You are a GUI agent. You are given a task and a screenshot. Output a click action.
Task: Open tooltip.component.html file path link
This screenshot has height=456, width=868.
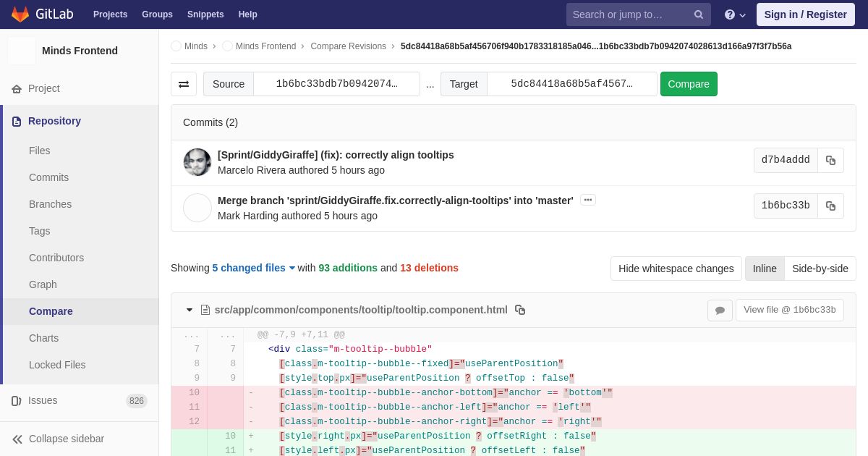pos(361,310)
